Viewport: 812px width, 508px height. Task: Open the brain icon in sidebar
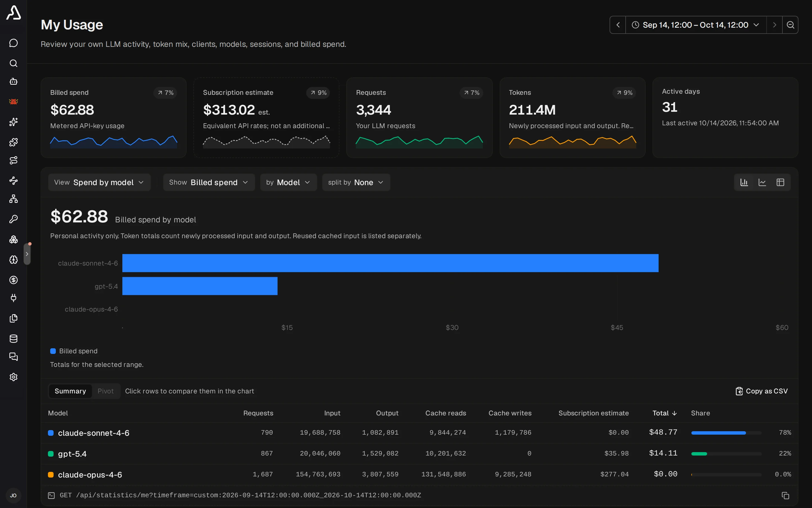pyautogui.click(x=14, y=260)
